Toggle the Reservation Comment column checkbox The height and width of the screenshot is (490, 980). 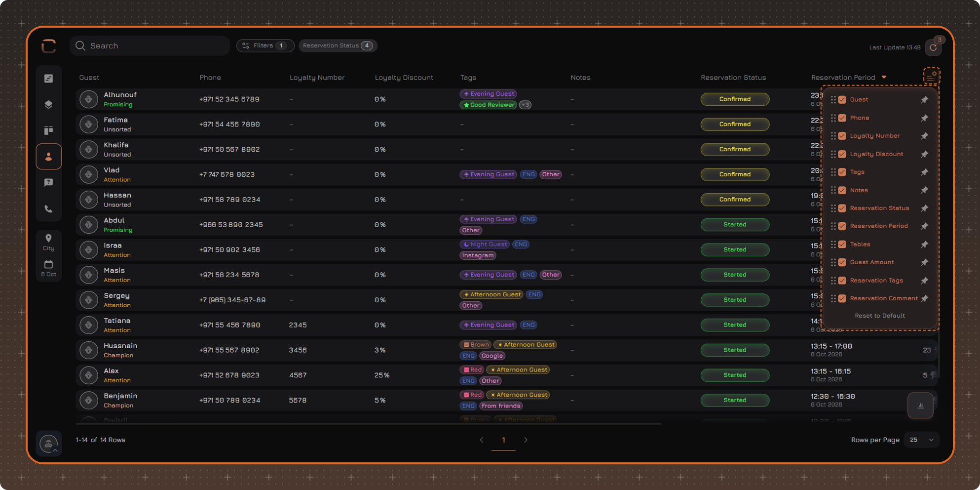(842, 298)
